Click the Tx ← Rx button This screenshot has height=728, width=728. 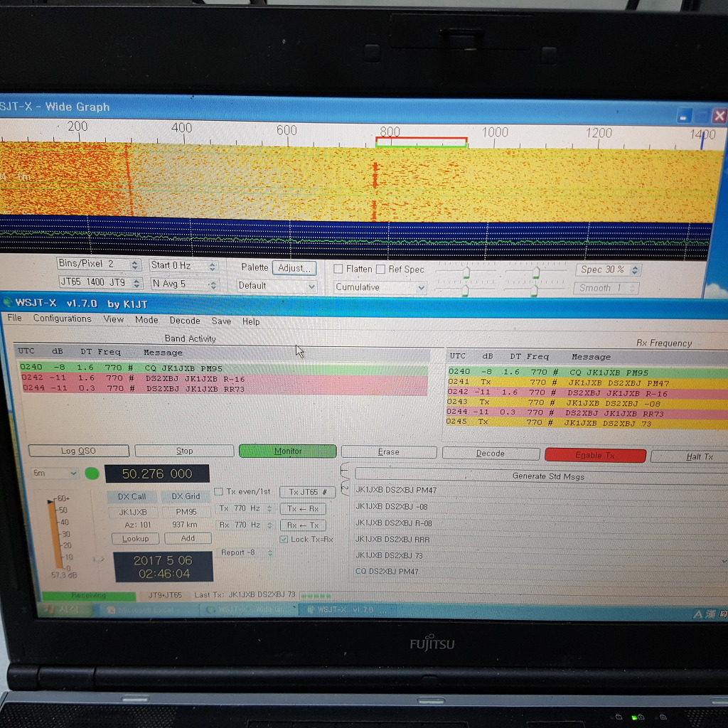pyautogui.click(x=303, y=509)
